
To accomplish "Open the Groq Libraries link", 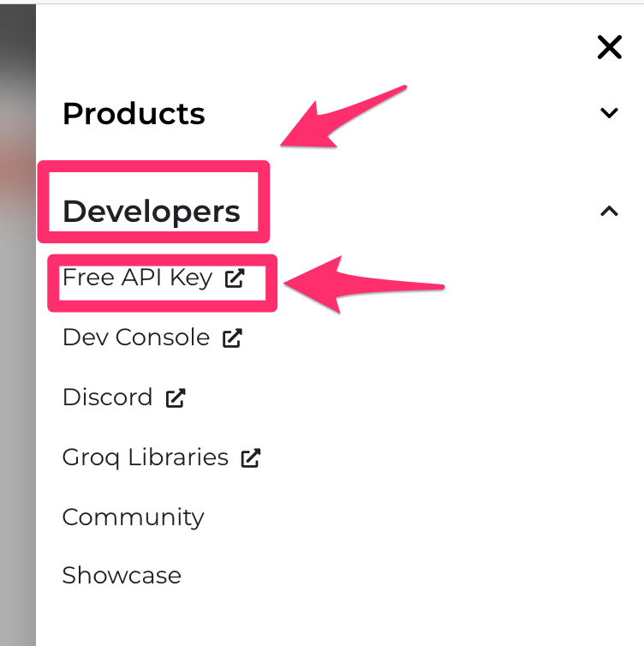I will click(x=145, y=458).
